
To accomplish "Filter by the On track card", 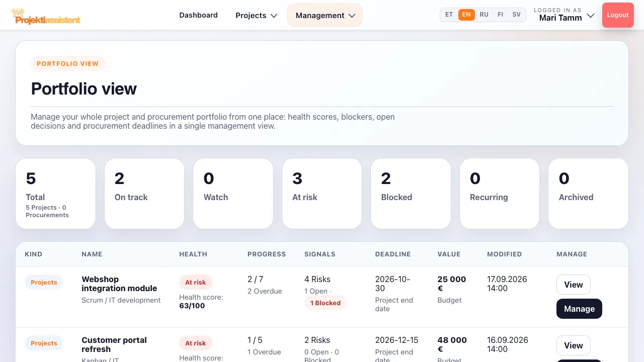I will (144, 194).
